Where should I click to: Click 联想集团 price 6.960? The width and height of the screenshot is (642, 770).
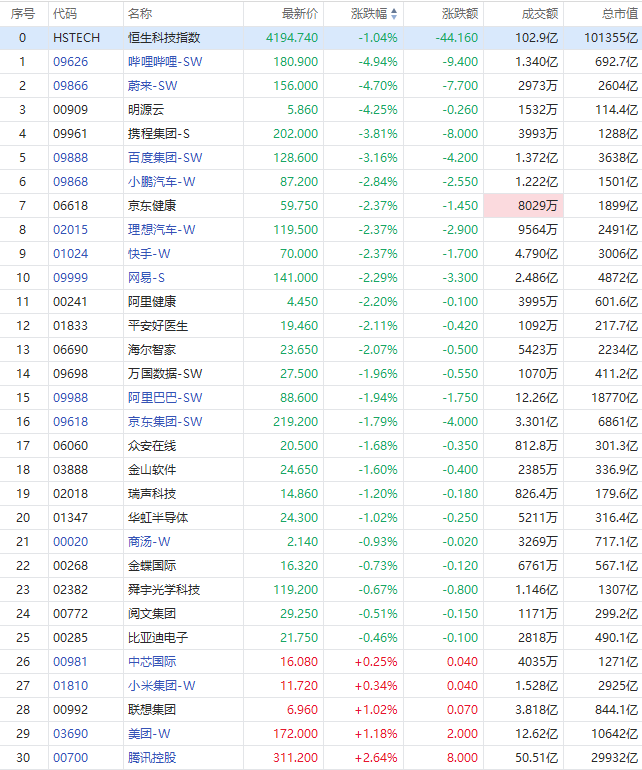point(303,710)
